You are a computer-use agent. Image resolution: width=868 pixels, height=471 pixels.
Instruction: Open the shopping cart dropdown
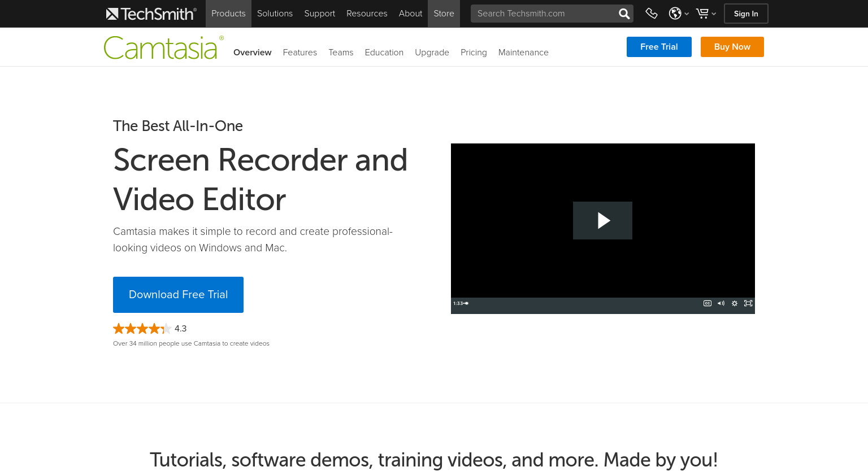[x=706, y=14]
